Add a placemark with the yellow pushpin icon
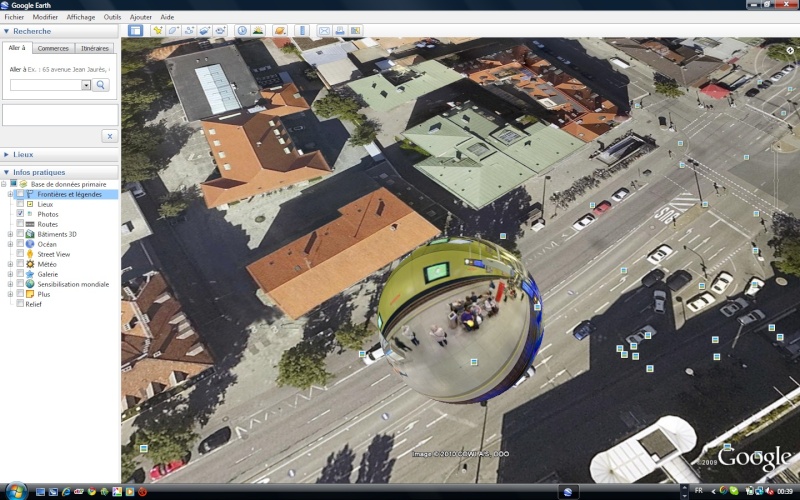Viewport: 800px width, 500px height. 158,31
